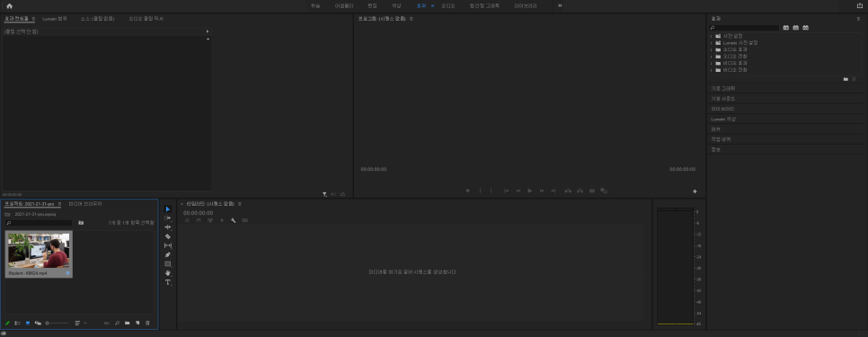Create a new bin in Project panel
Image resolution: width=868 pixels, height=337 pixels.
[127, 323]
